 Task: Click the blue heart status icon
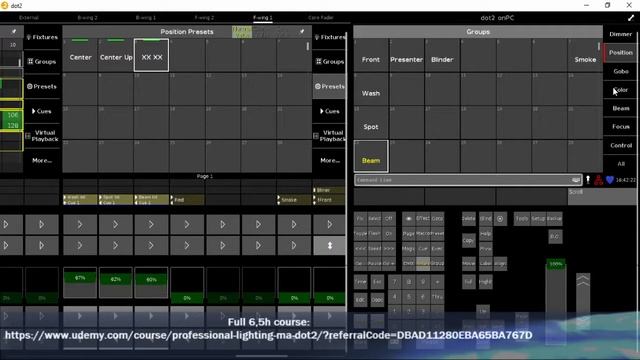(x=610, y=180)
